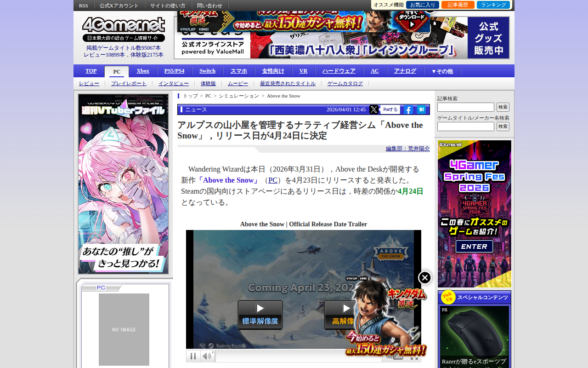Open the VR tab

303,71
